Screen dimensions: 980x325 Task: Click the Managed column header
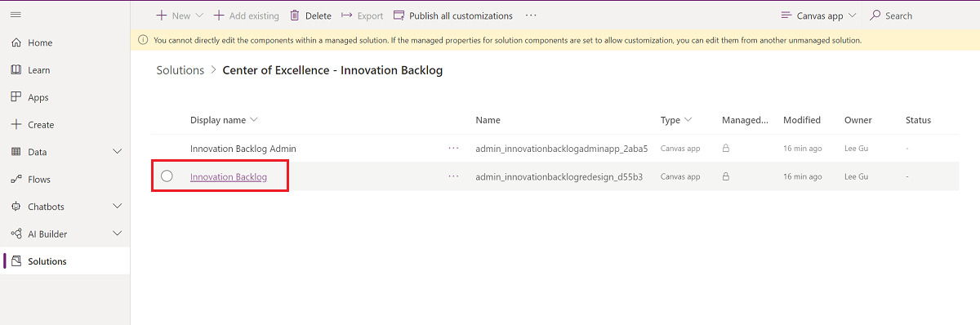tap(745, 120)
